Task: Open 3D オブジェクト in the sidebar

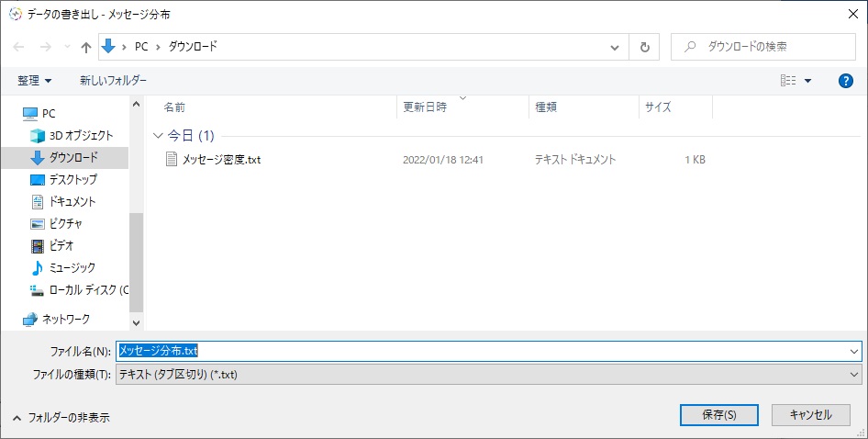Action: (x=81, y=135)
